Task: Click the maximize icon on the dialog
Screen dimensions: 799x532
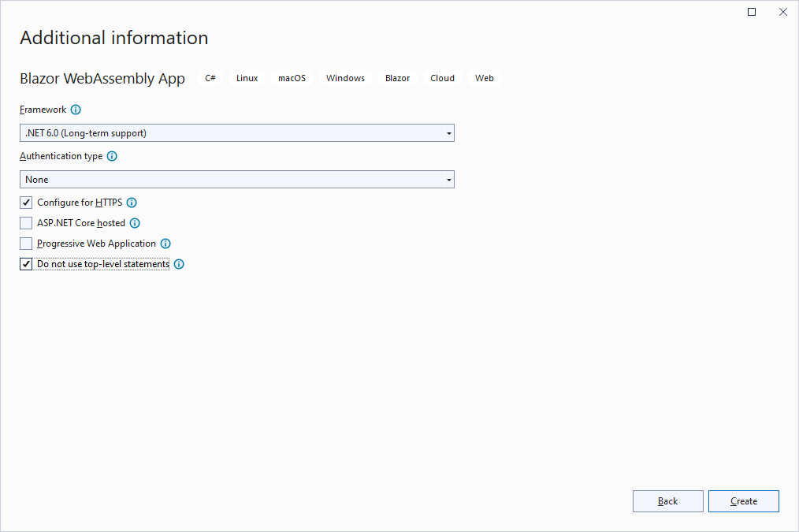Action: [751, 12]
